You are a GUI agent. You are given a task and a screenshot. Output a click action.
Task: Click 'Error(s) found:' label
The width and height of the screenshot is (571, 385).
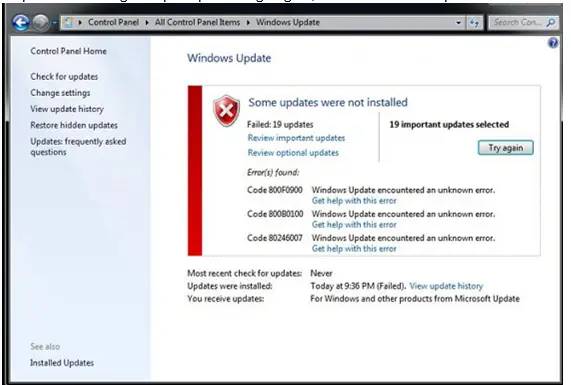(x=273, y=173)
